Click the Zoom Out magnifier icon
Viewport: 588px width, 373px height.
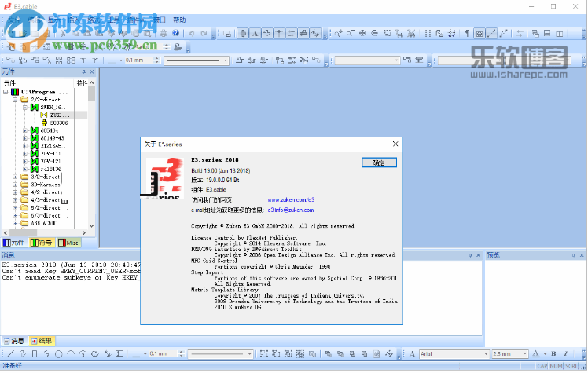[x=351, y=34]
